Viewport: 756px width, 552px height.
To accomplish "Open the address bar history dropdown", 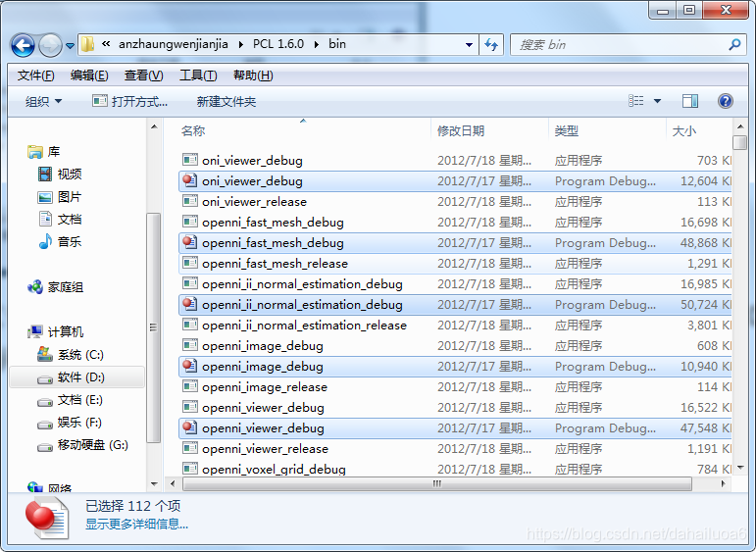I will tap(469, 45).
